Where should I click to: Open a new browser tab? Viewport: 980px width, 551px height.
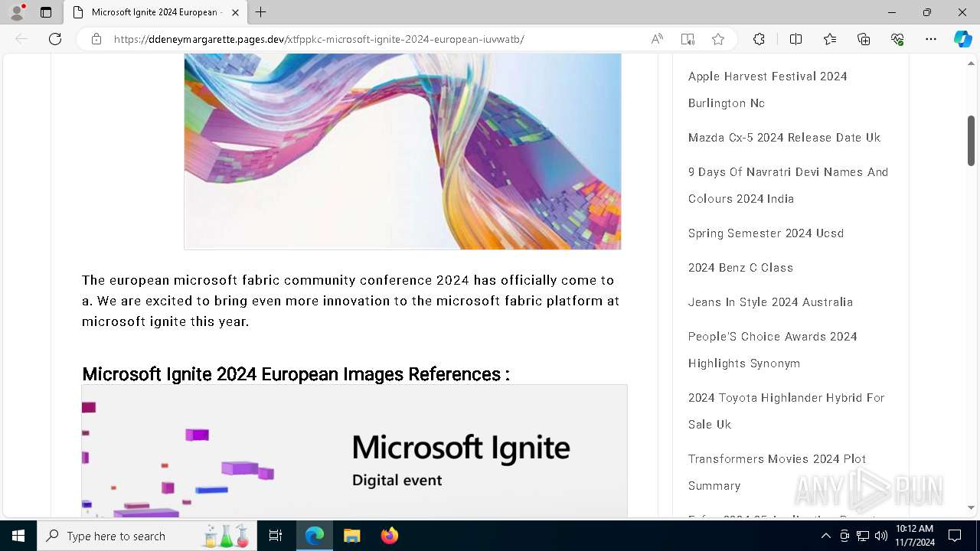point(261,12)
